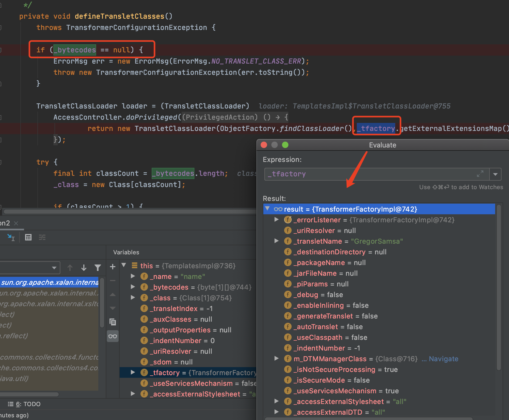Open the thread selector dropdown
The image size is (509, 420).
[x=54, y=268]
